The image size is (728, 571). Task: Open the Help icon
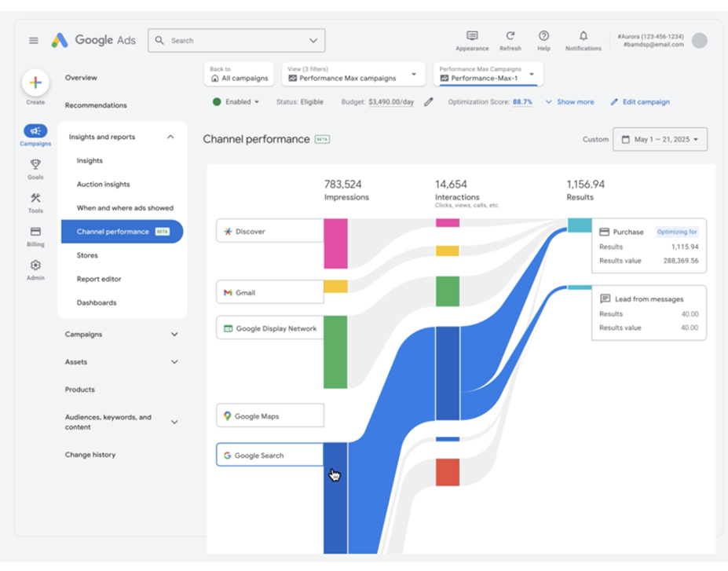click(x=543, y=36)
